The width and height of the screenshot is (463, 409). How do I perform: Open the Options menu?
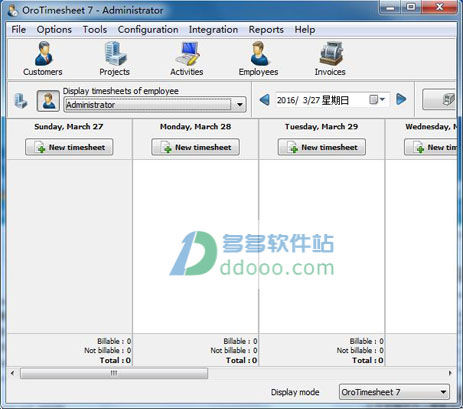pos(54,30)
